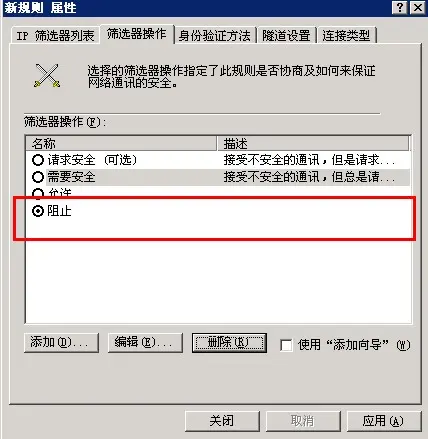Click the 添加(D)... button
Image resolution: width=428 pixels, height=439 pixels.
pos(61,342)
